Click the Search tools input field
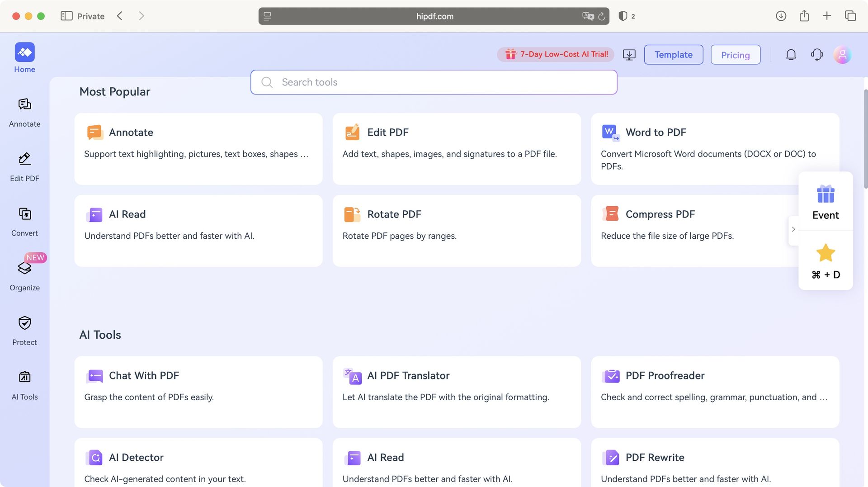 click(434, 82)
